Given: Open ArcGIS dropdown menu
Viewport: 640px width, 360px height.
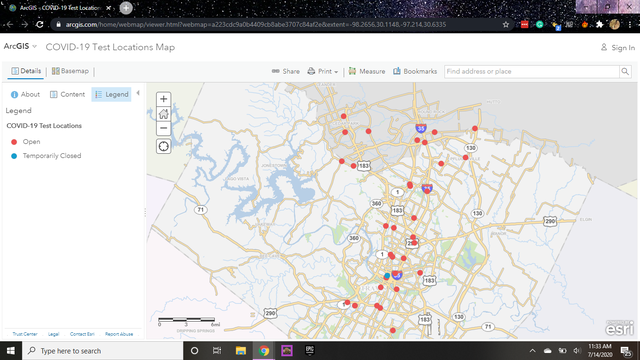Looking at the screenshot, I should (20, 47).
